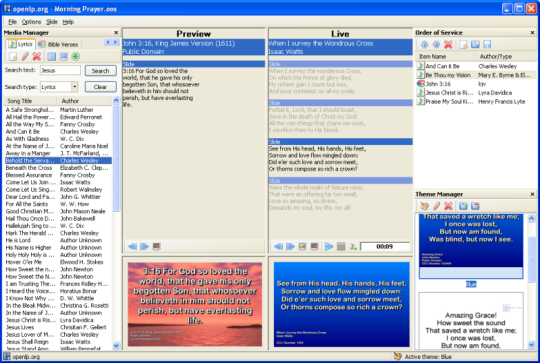Click the Author column header in song list

coord(84,101)
